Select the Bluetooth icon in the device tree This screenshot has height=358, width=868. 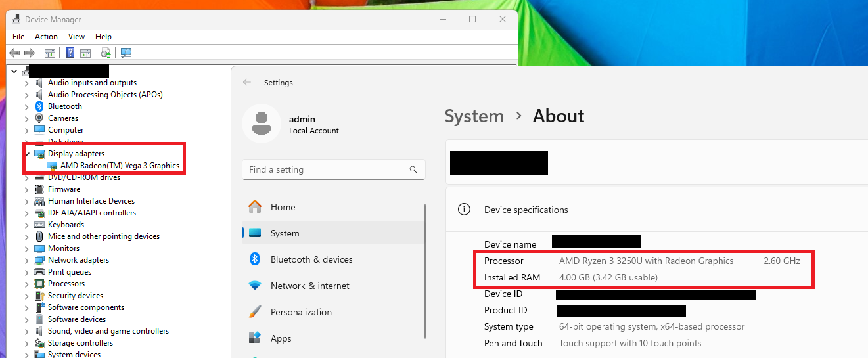coord(39,106)
